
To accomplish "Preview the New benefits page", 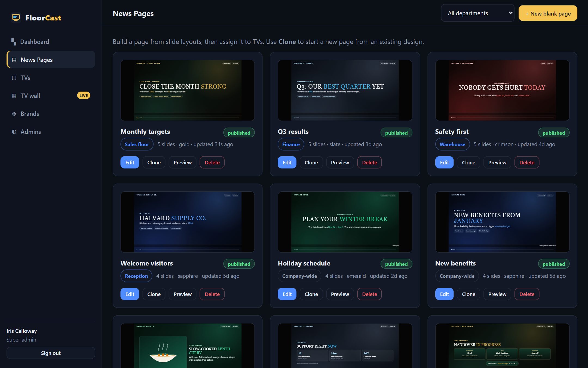I will click(x=497, y=294).
